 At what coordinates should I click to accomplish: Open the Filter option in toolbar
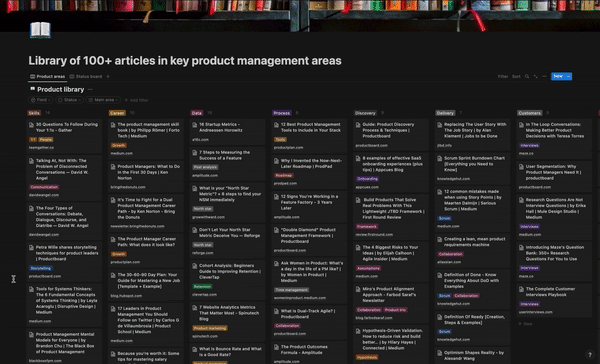pos(502,77)
